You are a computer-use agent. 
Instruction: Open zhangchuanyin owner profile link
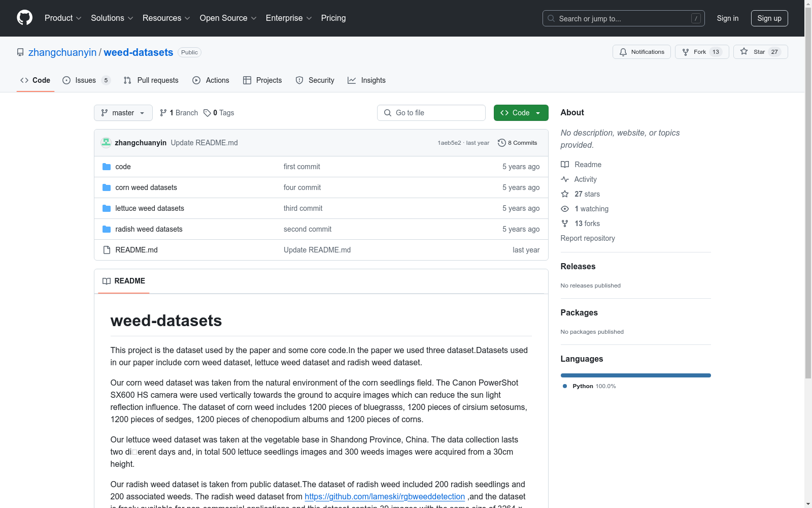click(x=62, y=52)
